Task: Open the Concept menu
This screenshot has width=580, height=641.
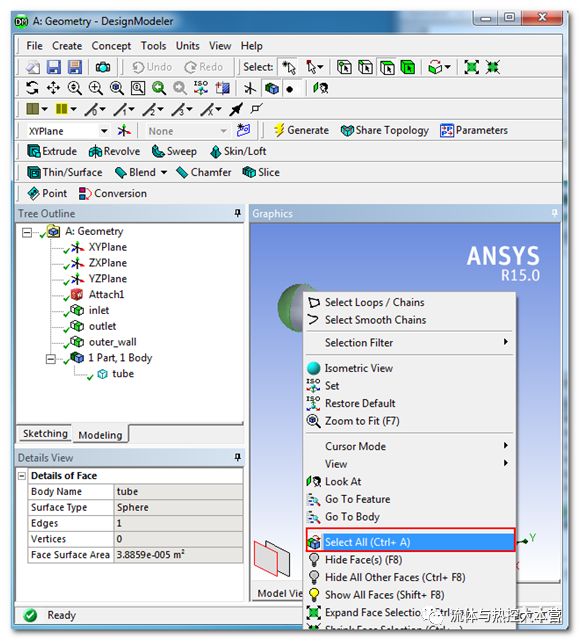Action: pyautogui.click(x=111, y=46)
